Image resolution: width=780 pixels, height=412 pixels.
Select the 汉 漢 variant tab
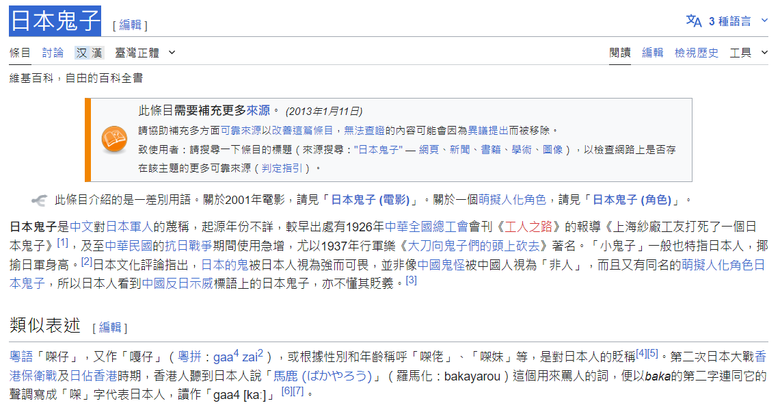(90, 53)
